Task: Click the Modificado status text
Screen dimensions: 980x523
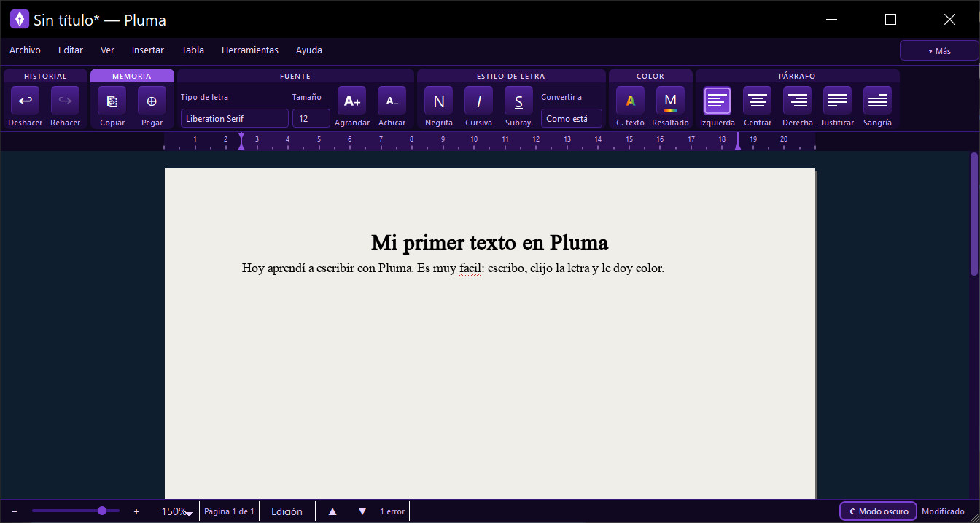Action: tap(943, 511)
